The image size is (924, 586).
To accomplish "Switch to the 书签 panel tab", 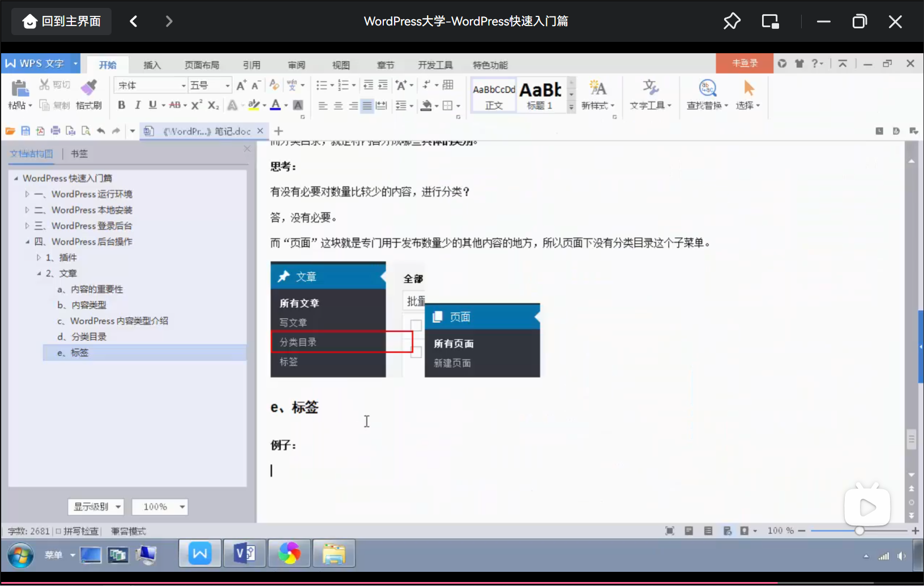I will [x=79, y=153].
